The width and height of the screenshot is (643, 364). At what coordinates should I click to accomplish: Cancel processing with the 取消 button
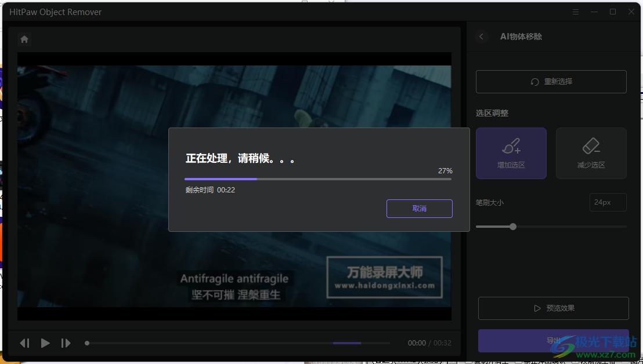(x=420, y=209)
